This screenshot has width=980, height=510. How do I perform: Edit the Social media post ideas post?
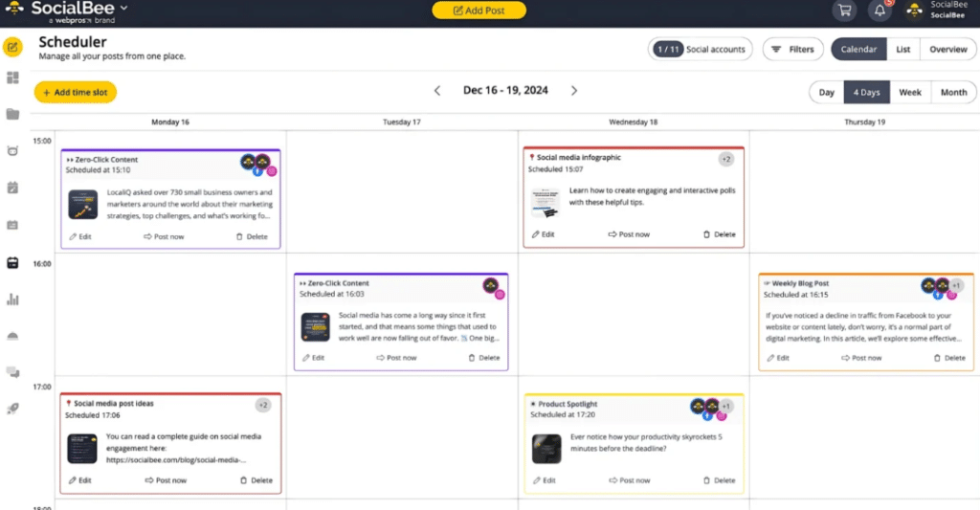pos(80,480)
